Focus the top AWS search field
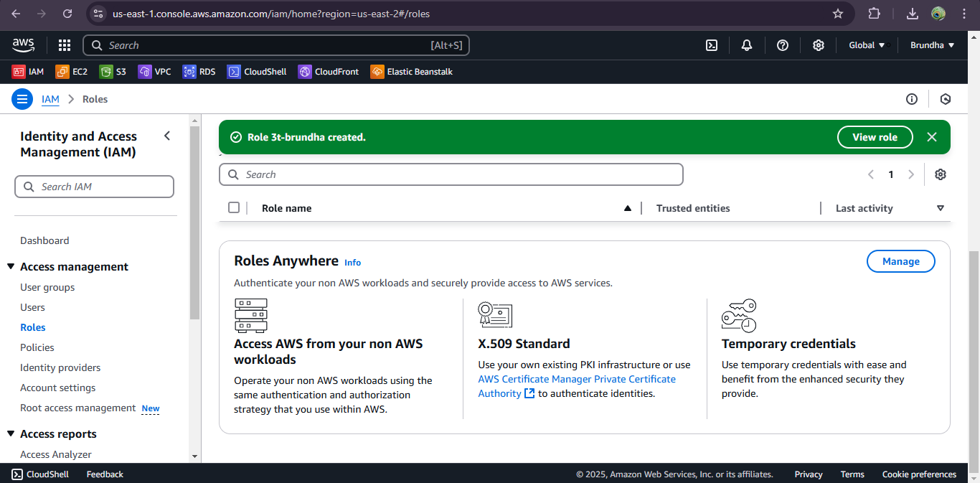This screenshot has width=980, height=483. (276, 45)
